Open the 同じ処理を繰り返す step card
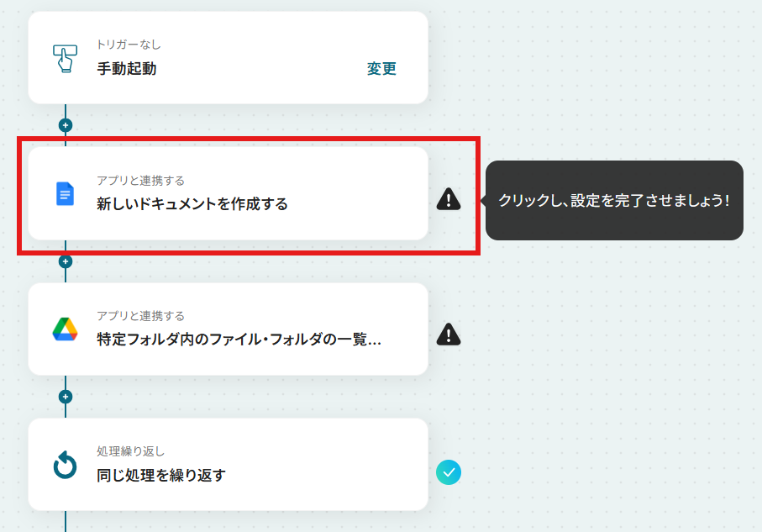The width and height of the screenshot is (762, 532). pos(228,465)
